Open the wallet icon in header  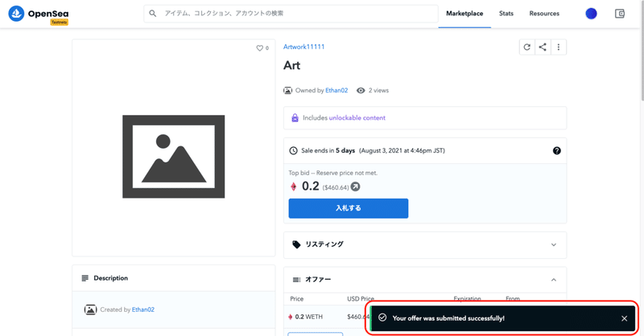[x=620, y=14]
